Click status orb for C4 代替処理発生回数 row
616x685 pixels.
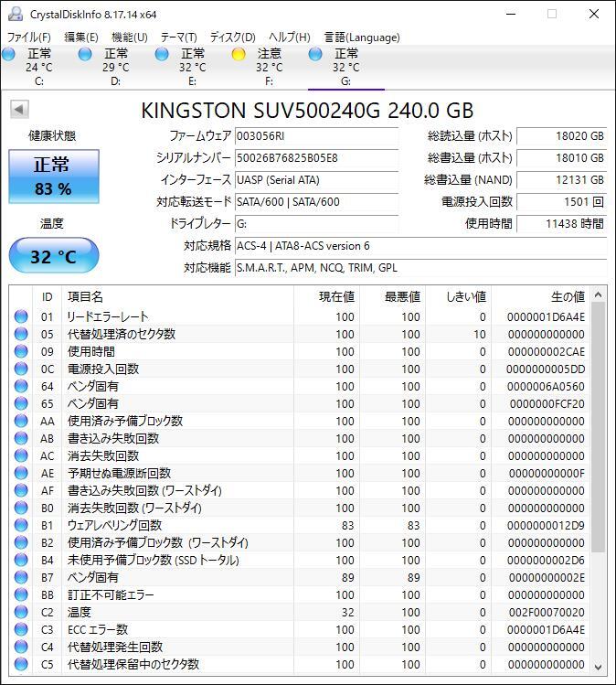point(21,647)
